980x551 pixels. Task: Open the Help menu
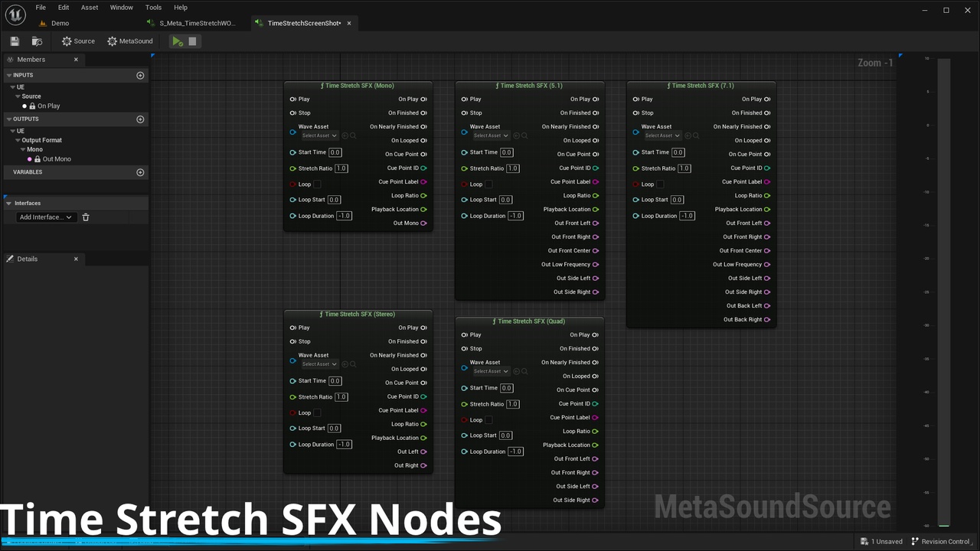click(181, 8)
